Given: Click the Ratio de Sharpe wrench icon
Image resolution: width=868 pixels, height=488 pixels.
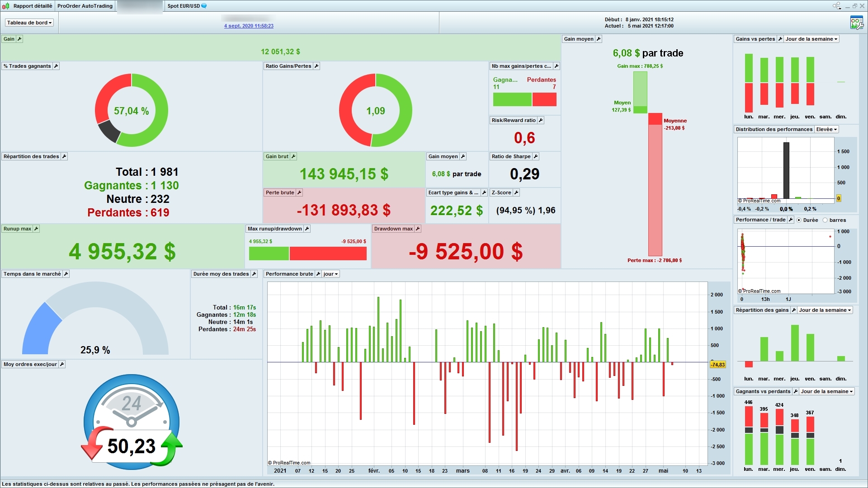Looking at the screenshot, I should click(536, 156).
